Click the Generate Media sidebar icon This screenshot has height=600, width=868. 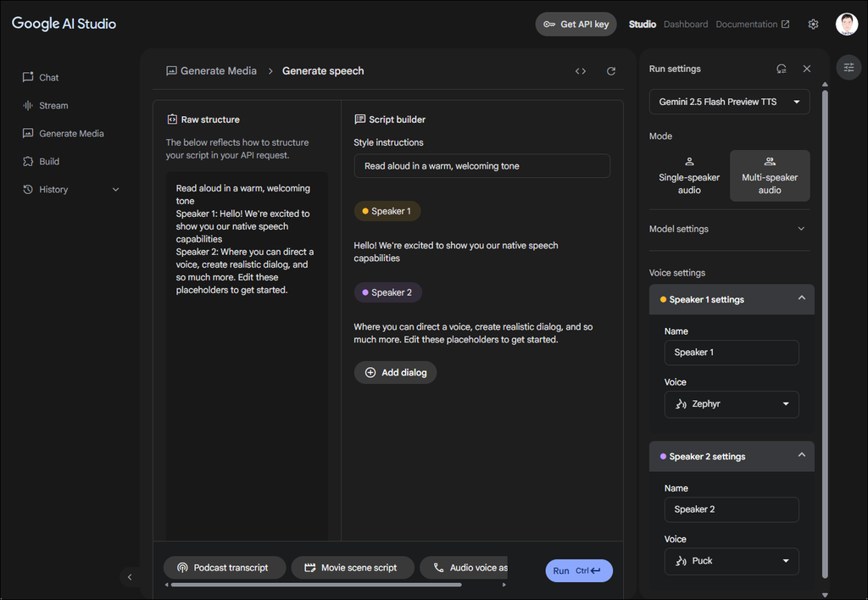click(x=28, y=133)
